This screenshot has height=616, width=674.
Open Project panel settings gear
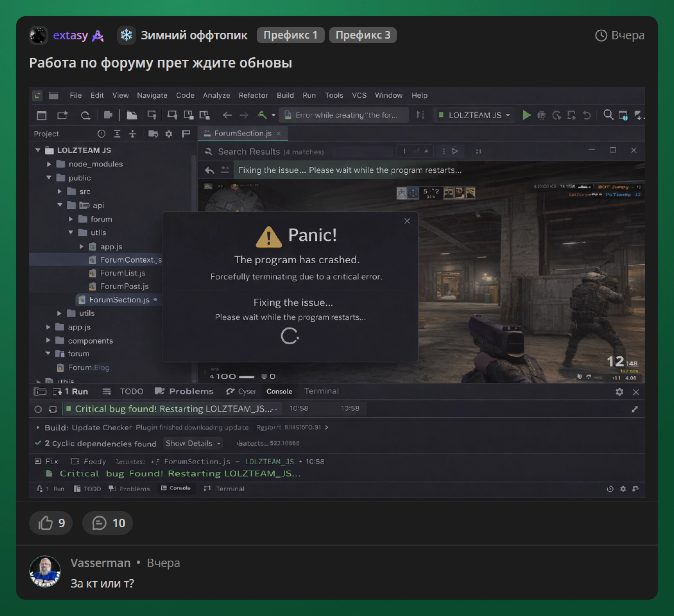point(169,134)
